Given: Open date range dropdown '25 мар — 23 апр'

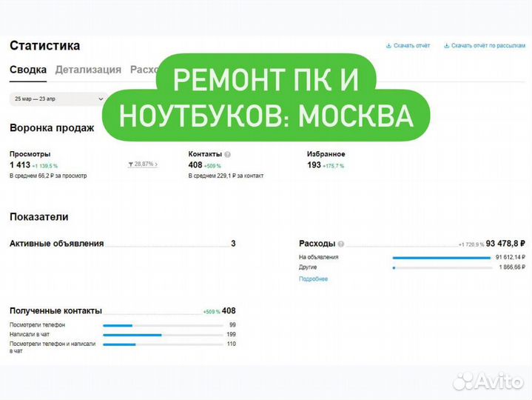Looking at the screenshot, I should 58,99.
